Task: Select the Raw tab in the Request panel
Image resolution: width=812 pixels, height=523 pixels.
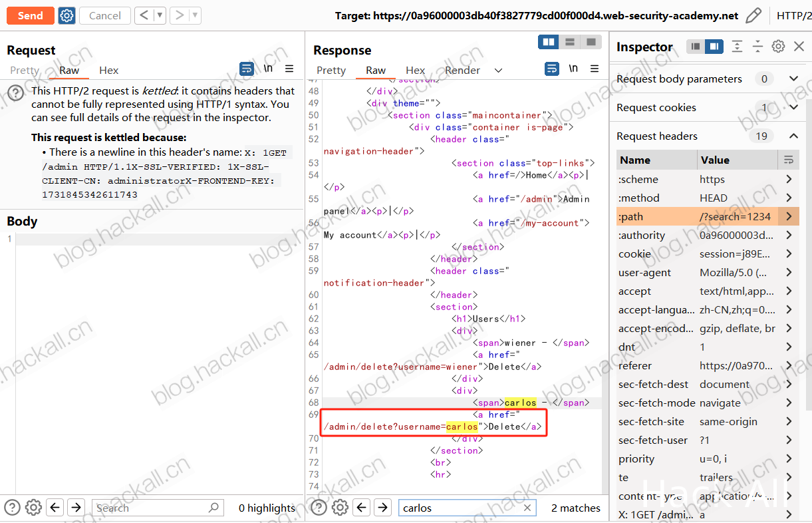Action: click(69, 70)
